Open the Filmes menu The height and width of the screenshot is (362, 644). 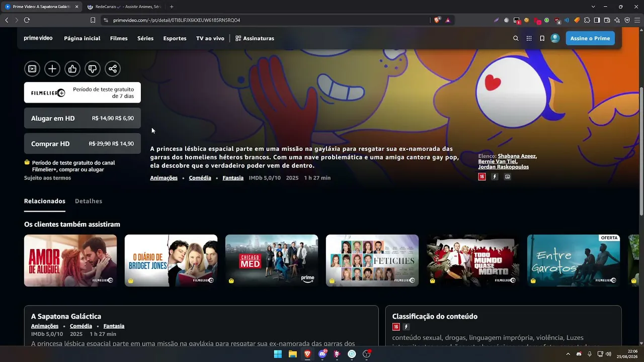[x=119, y=38]
